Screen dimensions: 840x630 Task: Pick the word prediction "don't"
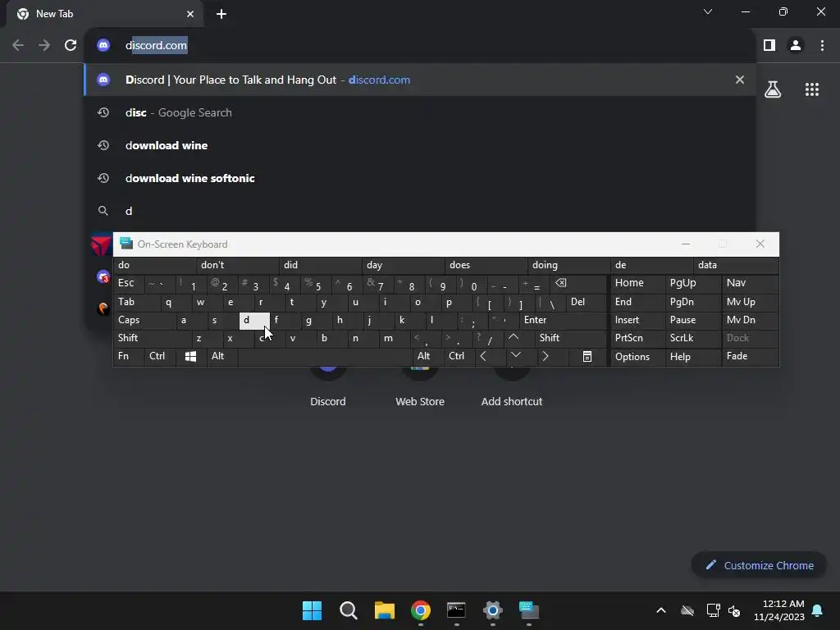[237, 265]
